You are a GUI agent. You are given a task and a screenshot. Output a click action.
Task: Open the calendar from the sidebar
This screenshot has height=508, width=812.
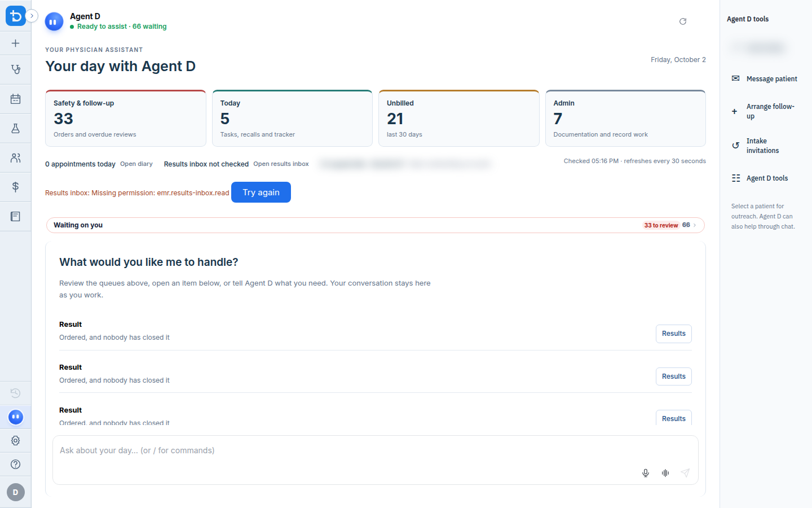[x=15, y=99]
